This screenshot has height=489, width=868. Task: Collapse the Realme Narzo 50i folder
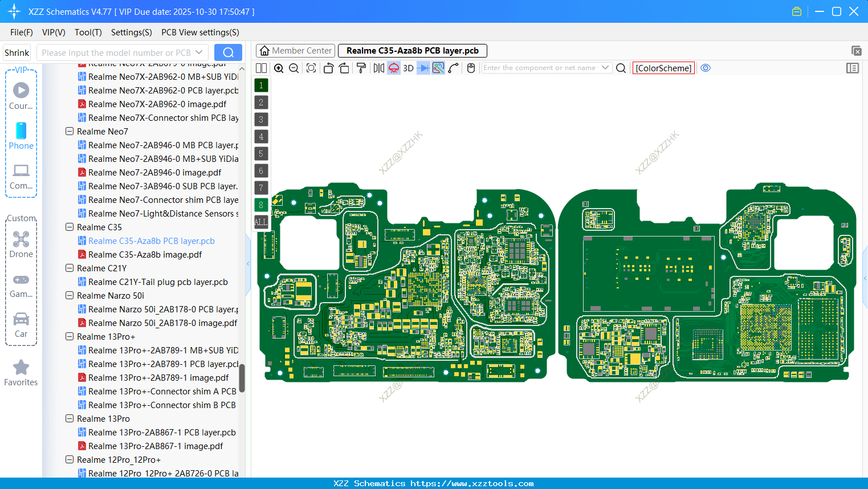coord(70,295)
